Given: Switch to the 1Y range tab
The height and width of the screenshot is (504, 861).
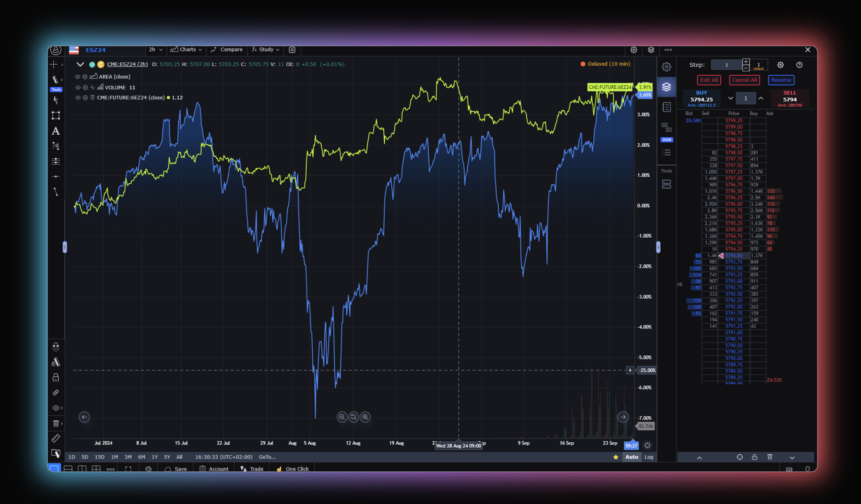Looking at the screenshot, I should click(155, 457).
